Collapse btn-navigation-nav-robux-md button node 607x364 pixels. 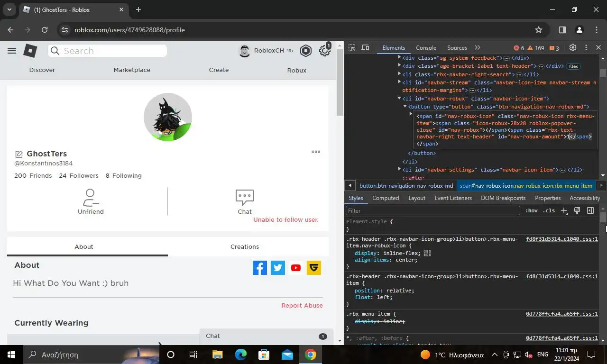coord(405,107)
